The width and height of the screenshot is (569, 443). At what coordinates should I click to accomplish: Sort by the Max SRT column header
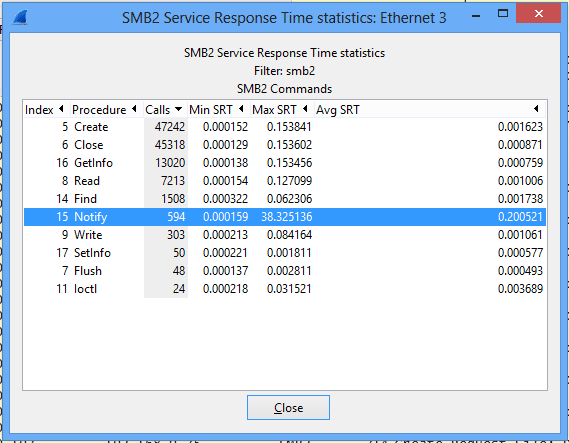point(282,110)
